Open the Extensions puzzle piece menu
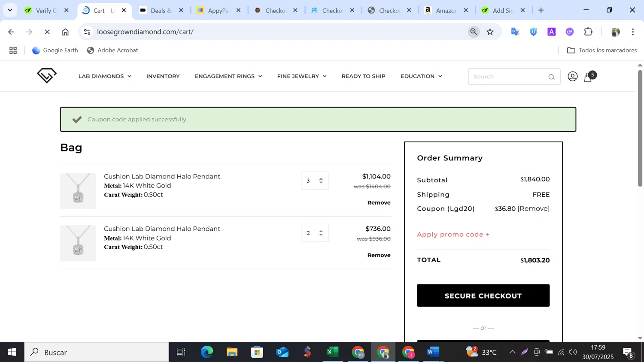Screen dimensions: 644x362 click(x=588, y=32)
